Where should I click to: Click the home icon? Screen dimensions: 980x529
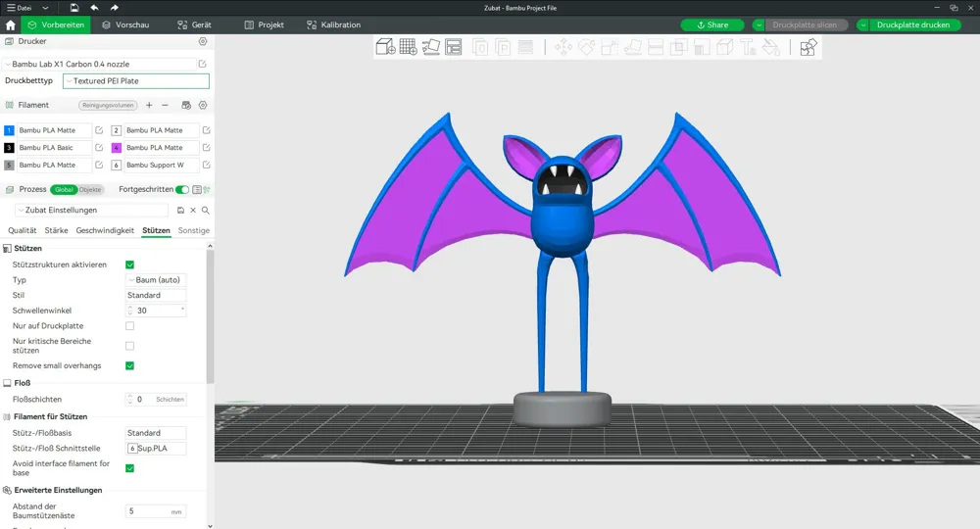point(10,25)
